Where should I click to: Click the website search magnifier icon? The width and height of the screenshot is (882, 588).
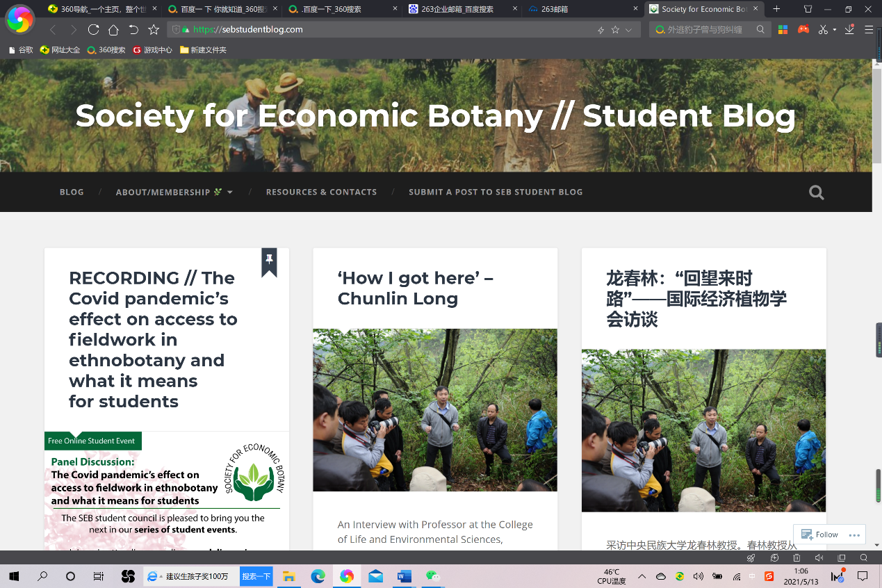[816, 193]
